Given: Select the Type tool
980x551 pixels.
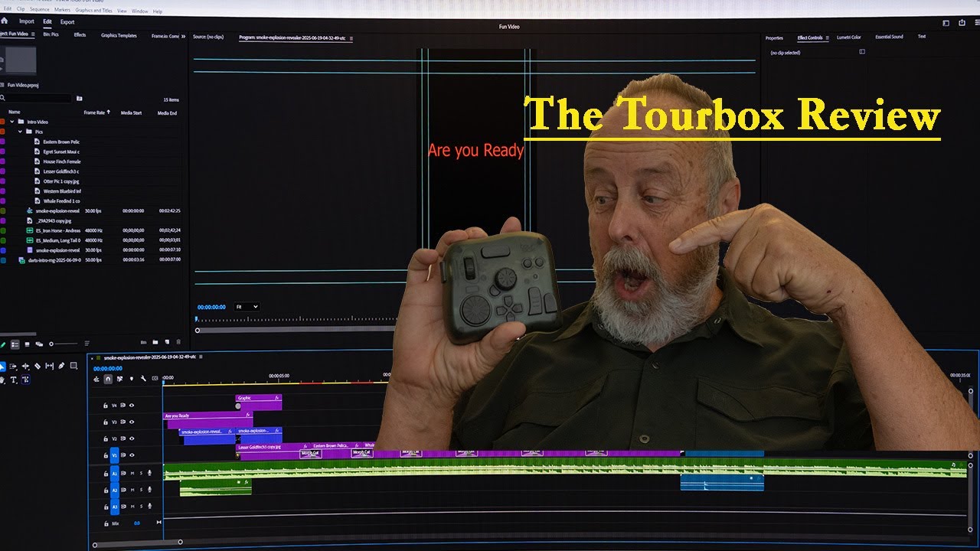Looking at the screenshot, I should point(13,380).
